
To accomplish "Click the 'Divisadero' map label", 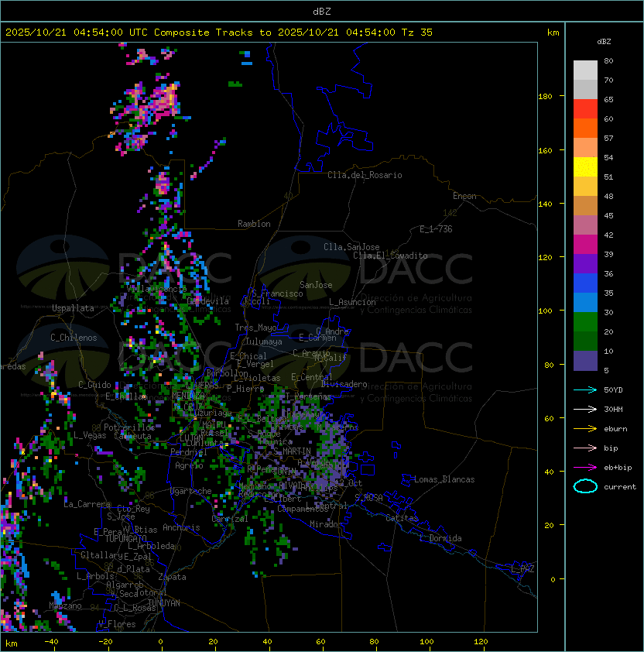I will point(344,384).
